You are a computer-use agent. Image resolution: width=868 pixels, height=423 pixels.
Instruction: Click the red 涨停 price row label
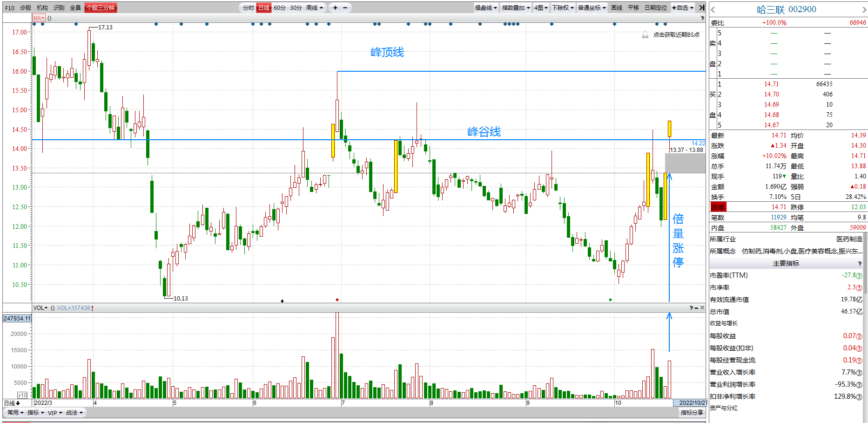718,207
